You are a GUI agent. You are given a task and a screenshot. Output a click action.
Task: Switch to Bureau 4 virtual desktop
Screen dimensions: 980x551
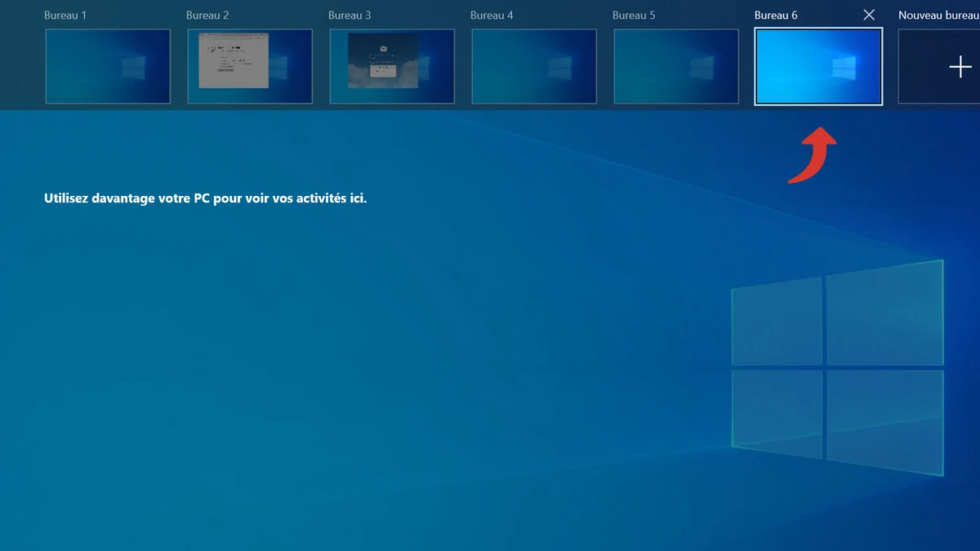pos(533,66)
